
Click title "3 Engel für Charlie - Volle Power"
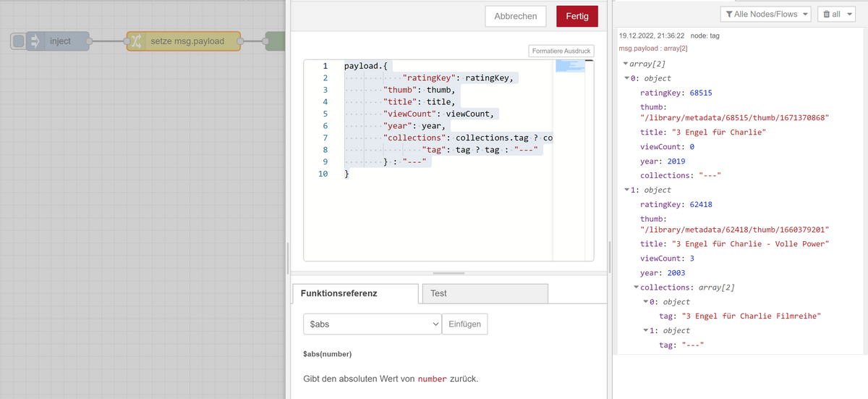pos(749,244)
